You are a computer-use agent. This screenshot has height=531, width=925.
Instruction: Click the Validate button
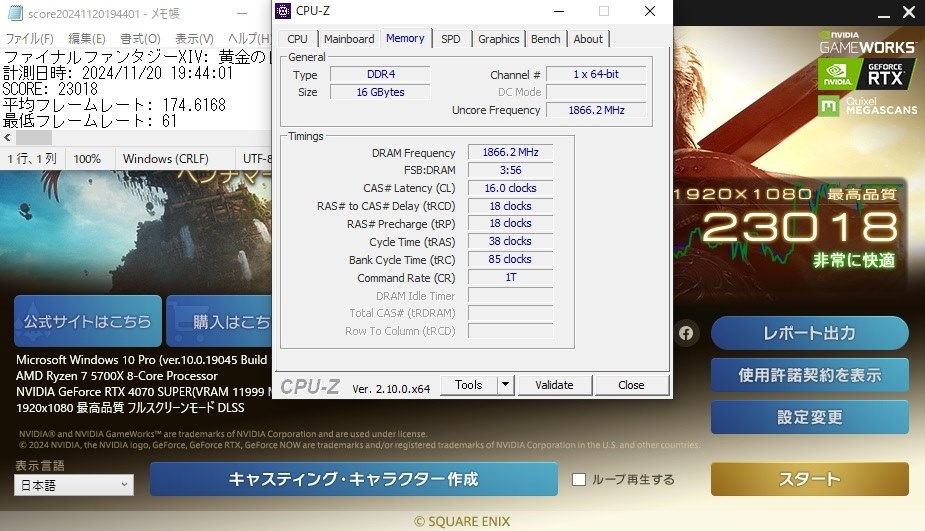(x=555, y=385)
